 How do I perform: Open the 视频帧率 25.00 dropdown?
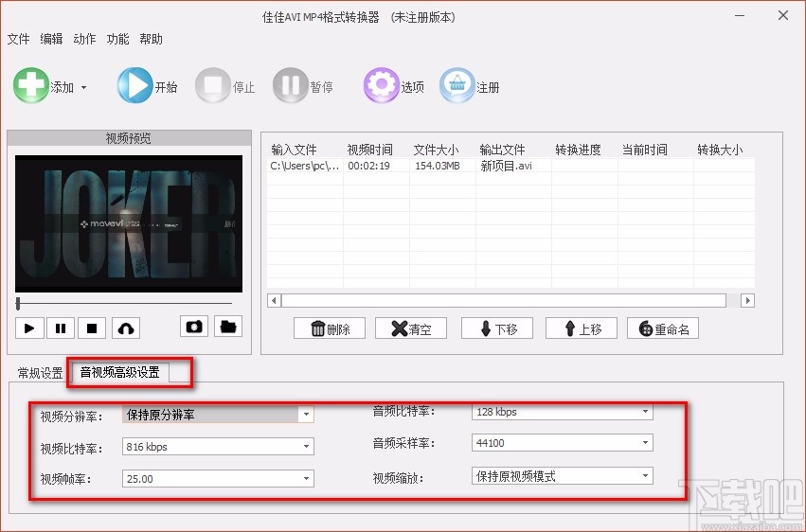click(x=218, y=479)
